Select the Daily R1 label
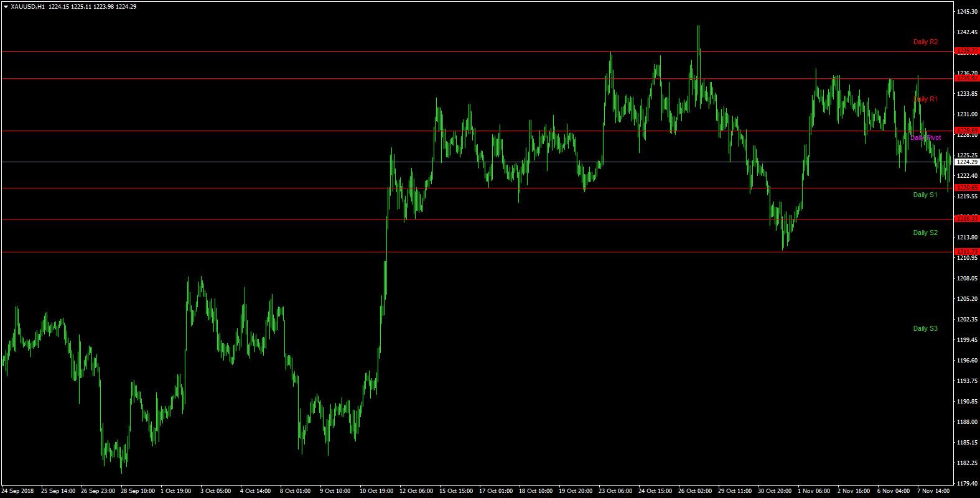This screenshot has width=980, height=498. coord(925,99)
